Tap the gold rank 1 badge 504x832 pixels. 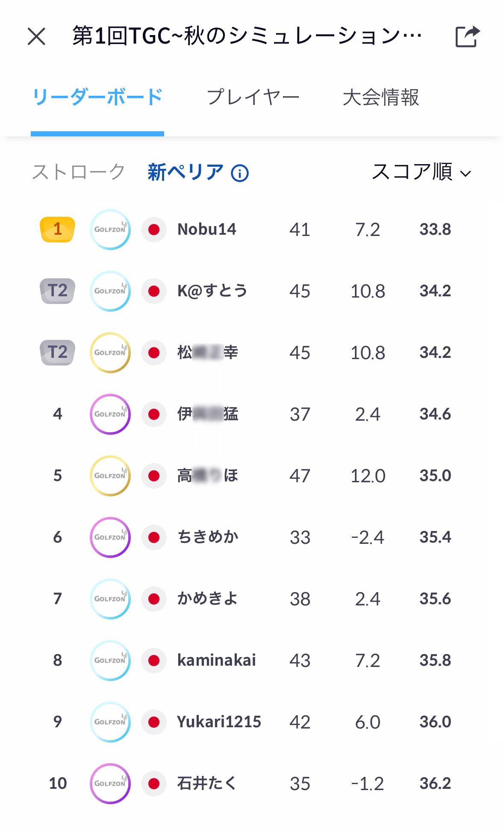pyautogui.click(x=57, y=230)
